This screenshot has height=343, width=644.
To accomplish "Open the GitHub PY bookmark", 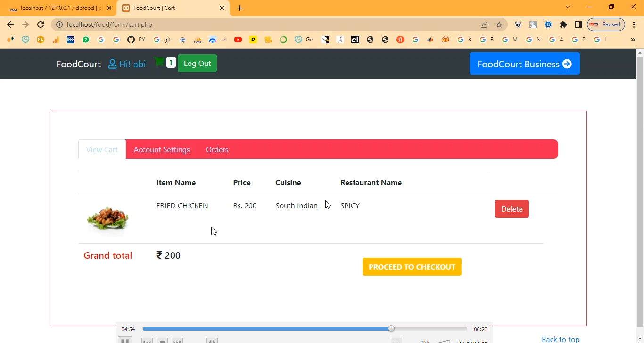I will (136, 40).
